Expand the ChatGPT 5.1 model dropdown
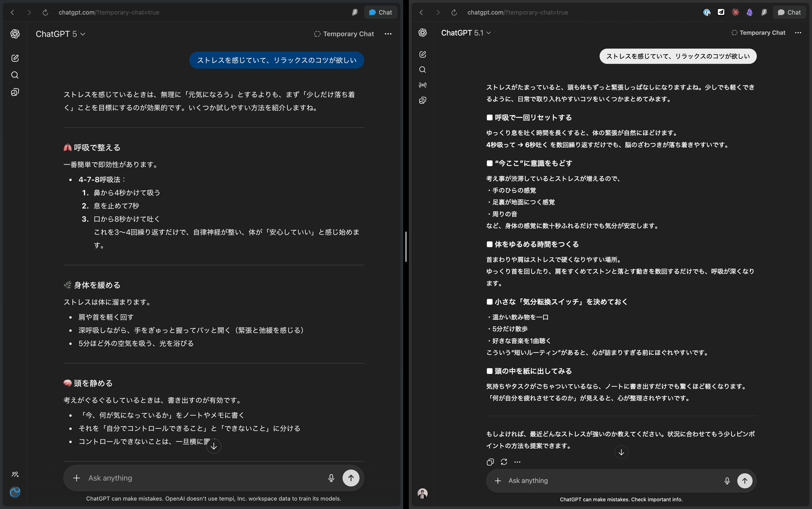 coord(466,33)
